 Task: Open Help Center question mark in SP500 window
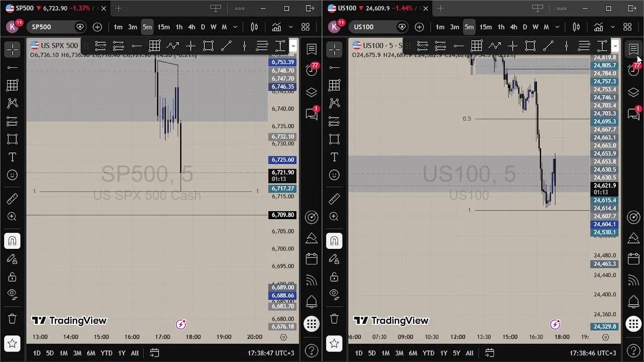[311, 350]
